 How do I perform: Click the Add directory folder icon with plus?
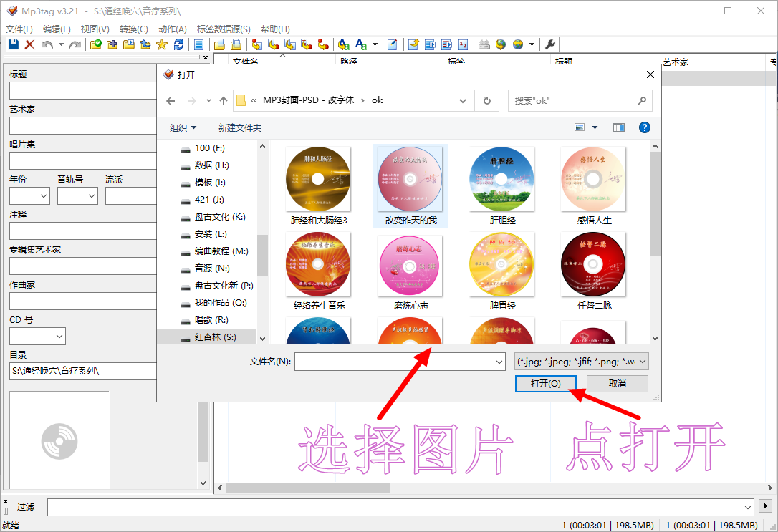point(112,44)
